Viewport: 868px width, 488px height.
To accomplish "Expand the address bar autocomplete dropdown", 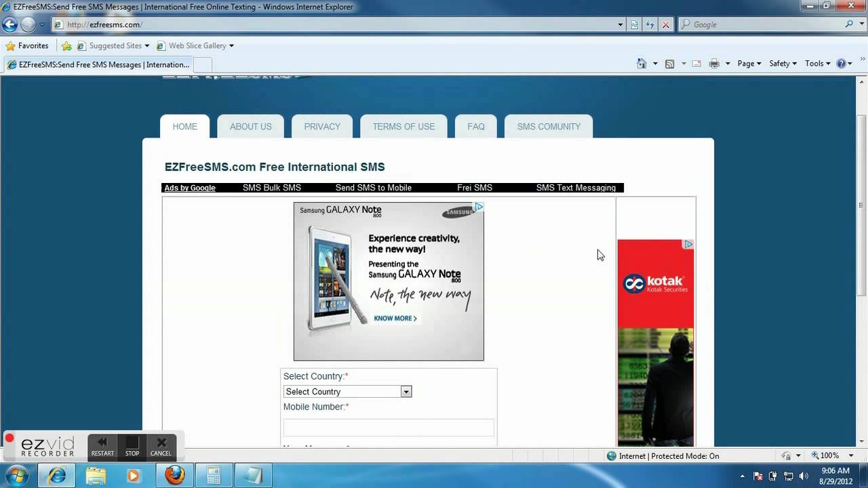I will click(x=620, y=24).
